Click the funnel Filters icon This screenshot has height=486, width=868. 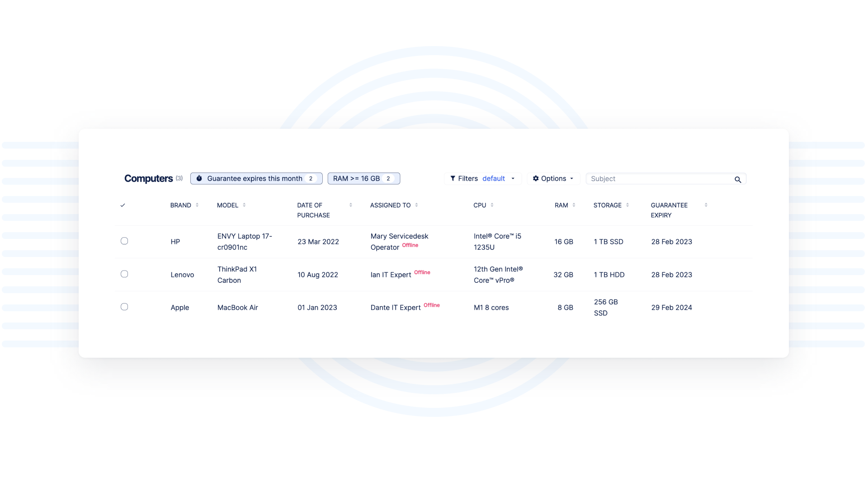[453, 178]
